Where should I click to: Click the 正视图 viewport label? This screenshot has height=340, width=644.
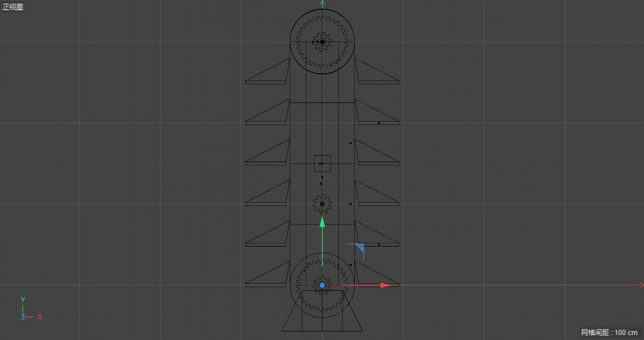click(x=13, y=7)
